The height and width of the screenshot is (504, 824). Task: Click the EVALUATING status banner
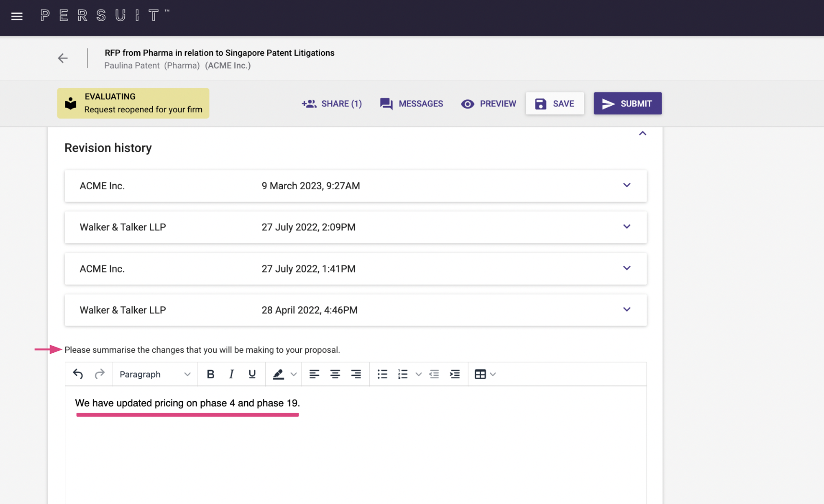tap(133, 103)
